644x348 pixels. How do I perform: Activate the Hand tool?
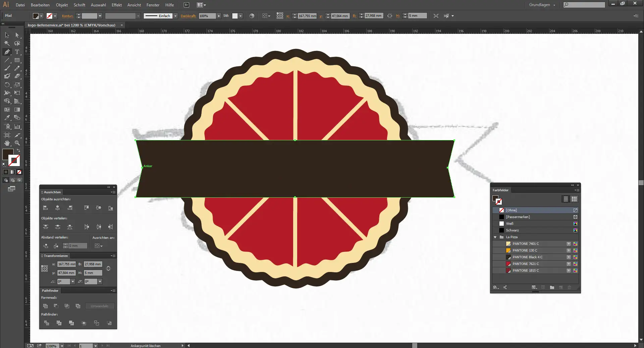tap(7, 143)
